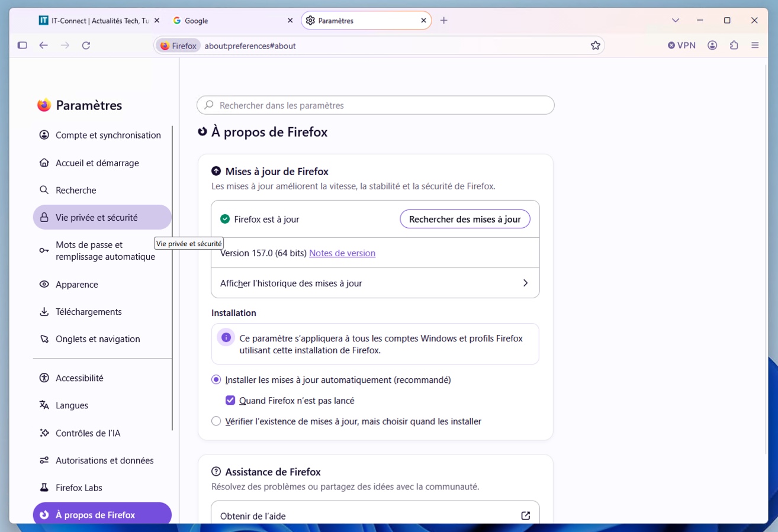Click the Installation subheading
778x532 pixels.
[234, 313]
